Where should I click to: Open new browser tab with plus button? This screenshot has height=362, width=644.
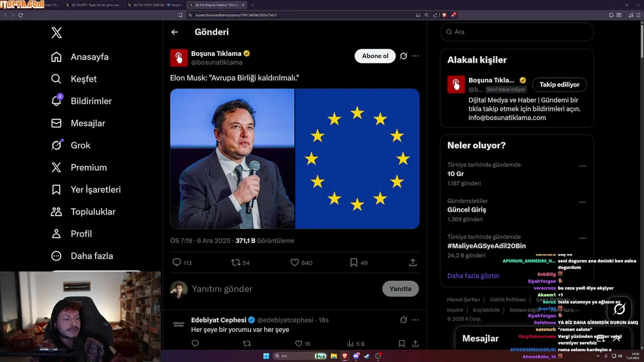252,5
